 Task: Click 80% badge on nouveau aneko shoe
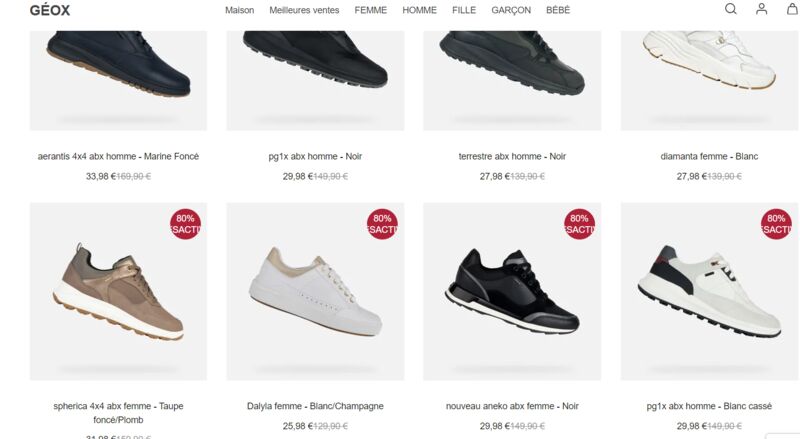[x=579, y=224]
